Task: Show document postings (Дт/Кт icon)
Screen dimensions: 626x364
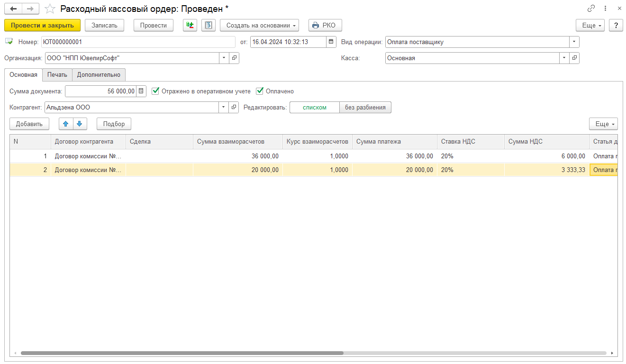Action: [x=190, y=25]
